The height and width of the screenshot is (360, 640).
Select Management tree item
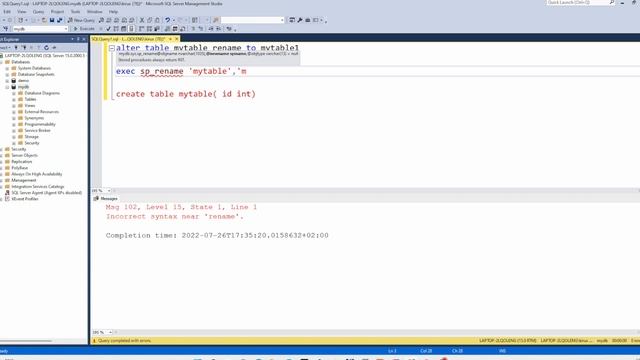click(24, 180)
